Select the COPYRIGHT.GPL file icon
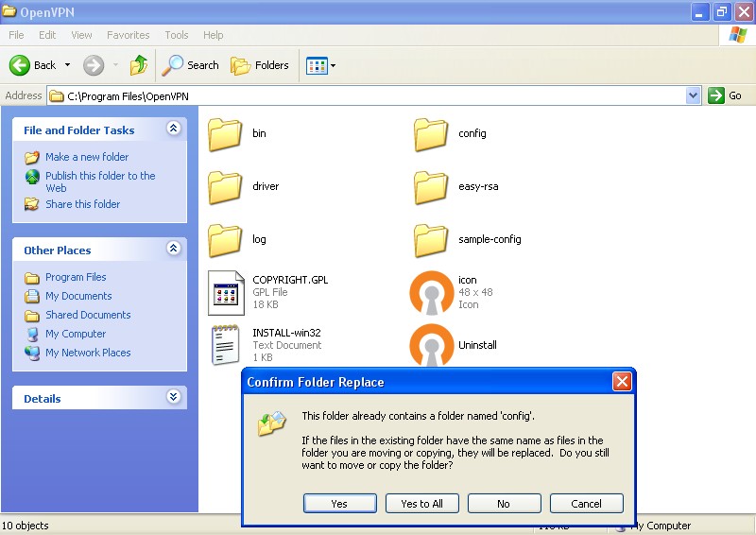Image resolution: width=756 pixels, height=535 pixels. click(x=226, y=293)
